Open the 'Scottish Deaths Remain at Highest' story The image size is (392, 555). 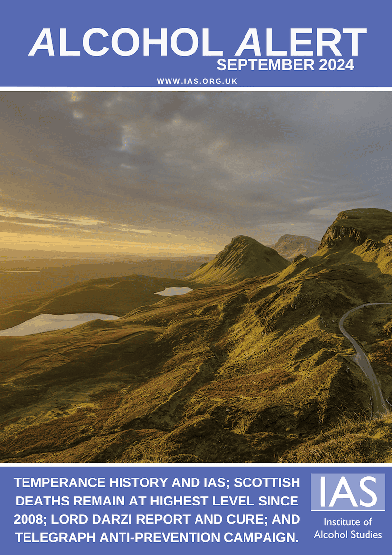[x=157, y=501]
